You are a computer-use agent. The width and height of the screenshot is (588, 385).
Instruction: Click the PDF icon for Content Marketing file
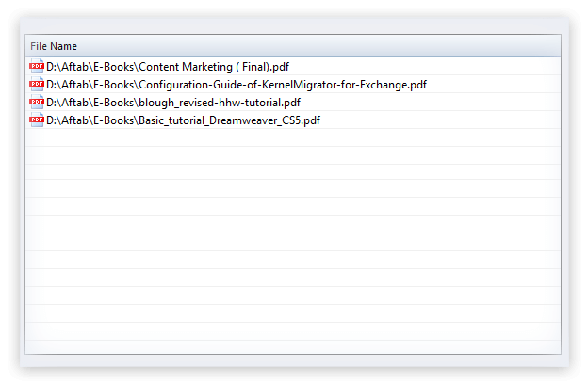click(37, 66)
